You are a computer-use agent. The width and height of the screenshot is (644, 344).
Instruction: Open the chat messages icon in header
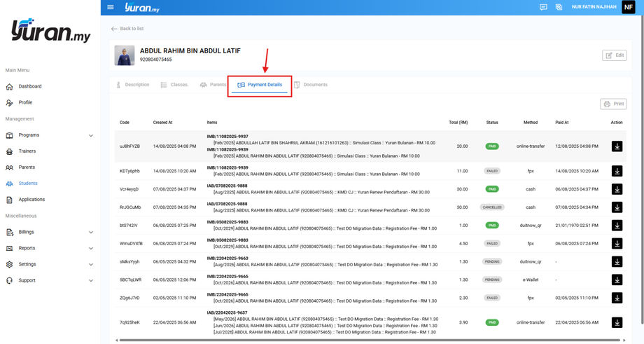[x=543, y=7]
